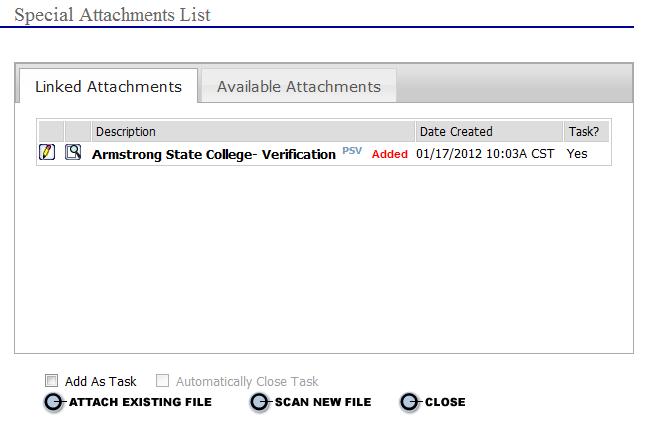Click the red Added status label
Screen dimensions: 654x426
tap(390, 154)
